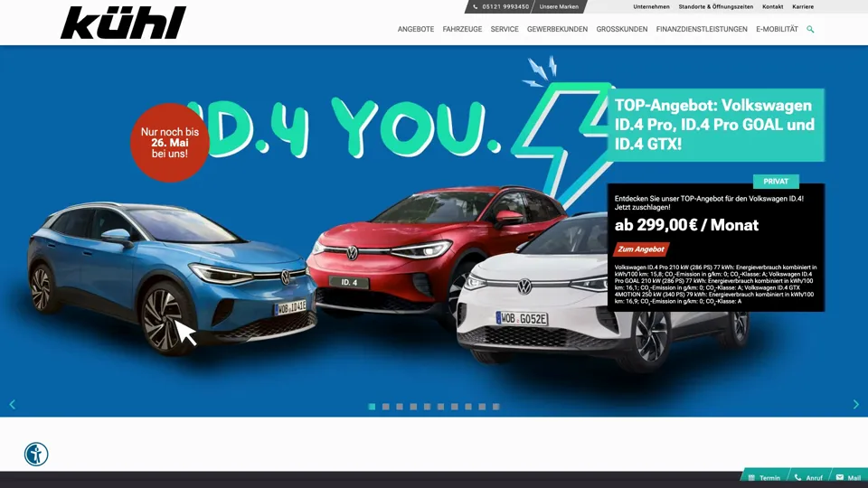Go to next slide arrow
The image size is (868, 488).
click(x=856, y=405)
